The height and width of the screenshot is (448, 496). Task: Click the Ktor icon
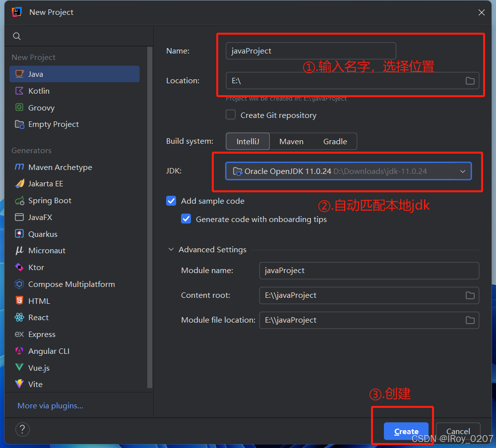19,267
